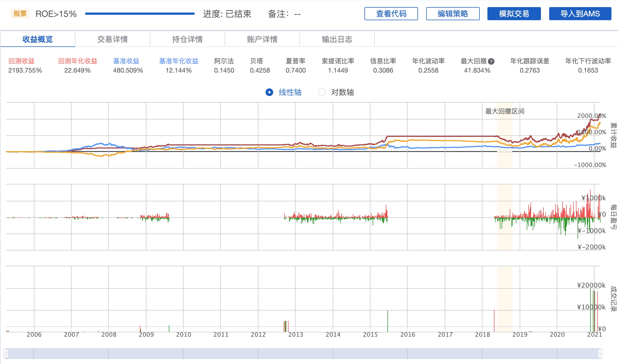Click the 查看代码 button
618x364 pixels.
391,14
